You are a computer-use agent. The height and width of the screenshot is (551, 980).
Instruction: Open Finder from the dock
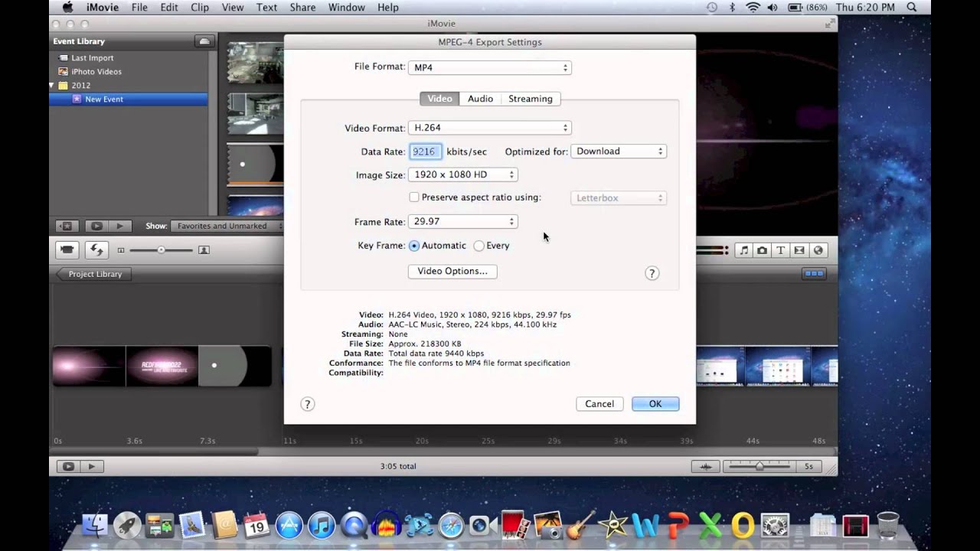coord(95,525)
